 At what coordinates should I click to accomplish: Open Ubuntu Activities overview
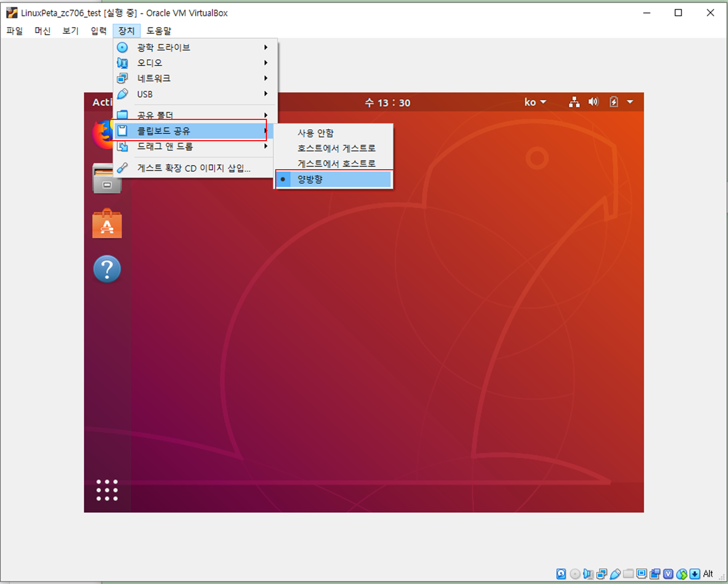tap(102, 102)
